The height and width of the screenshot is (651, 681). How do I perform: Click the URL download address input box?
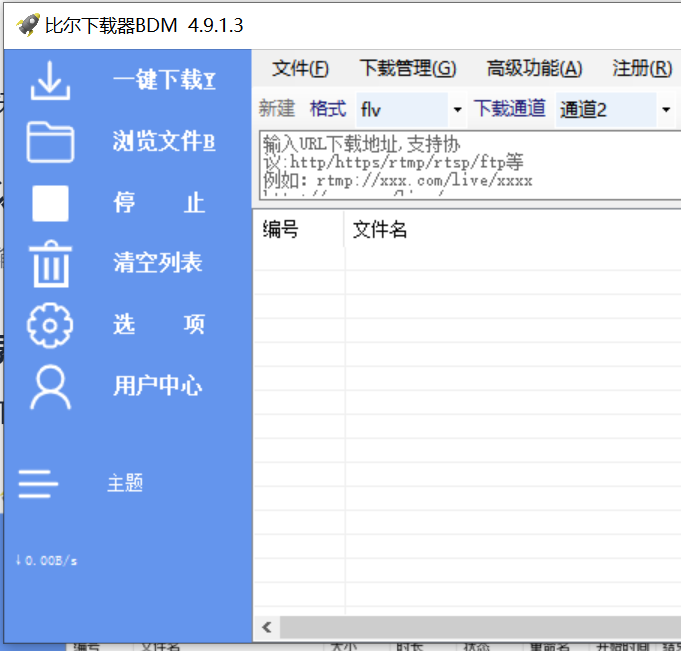[470, 165]
